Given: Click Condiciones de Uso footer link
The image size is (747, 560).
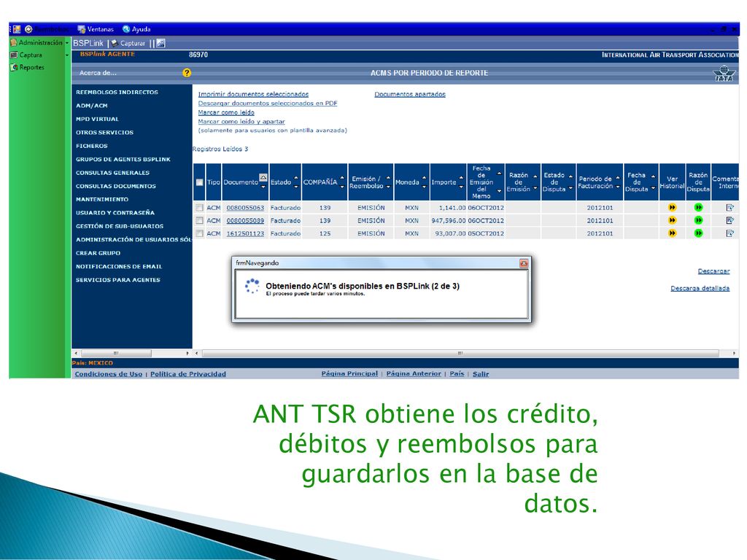Looking at the screenshot, I should 108,374.
